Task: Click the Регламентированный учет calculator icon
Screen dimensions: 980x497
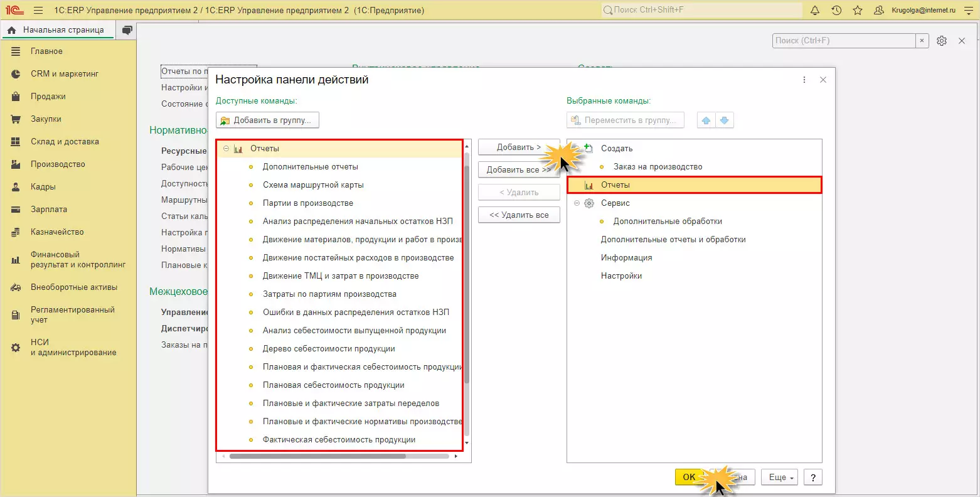Action: click(16, 315)
